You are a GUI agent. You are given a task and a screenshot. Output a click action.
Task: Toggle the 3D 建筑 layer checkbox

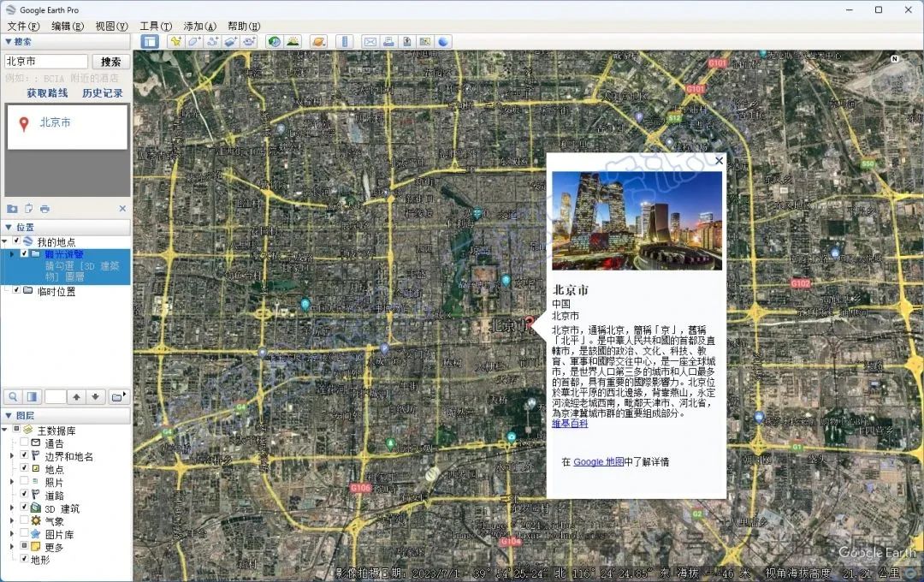click(x=24, y=508)
